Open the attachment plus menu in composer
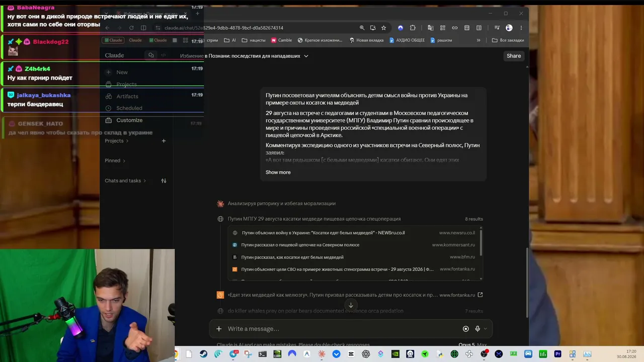This screenshot has height=362, width=644. coord(219,329)
